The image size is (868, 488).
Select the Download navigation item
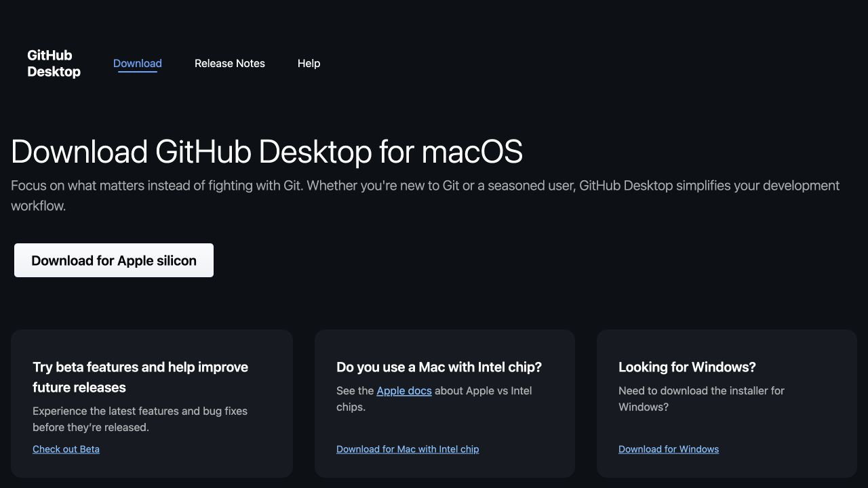coord(138,63)
